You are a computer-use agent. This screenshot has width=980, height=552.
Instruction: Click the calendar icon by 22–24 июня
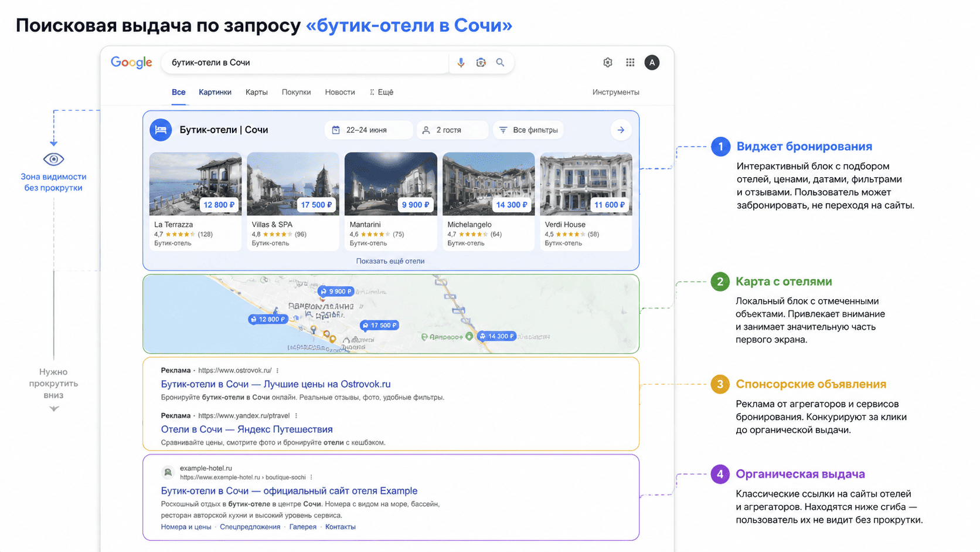pos(336,130)
